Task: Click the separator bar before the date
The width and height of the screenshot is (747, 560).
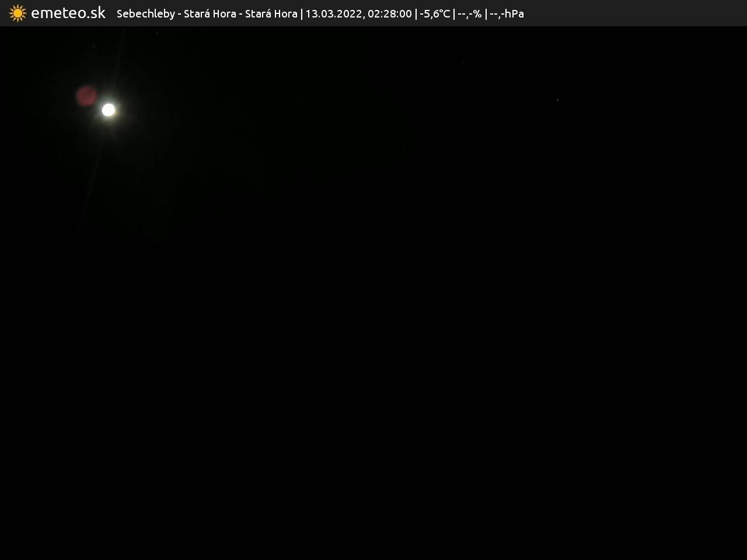Action: [x=302, y=13]
